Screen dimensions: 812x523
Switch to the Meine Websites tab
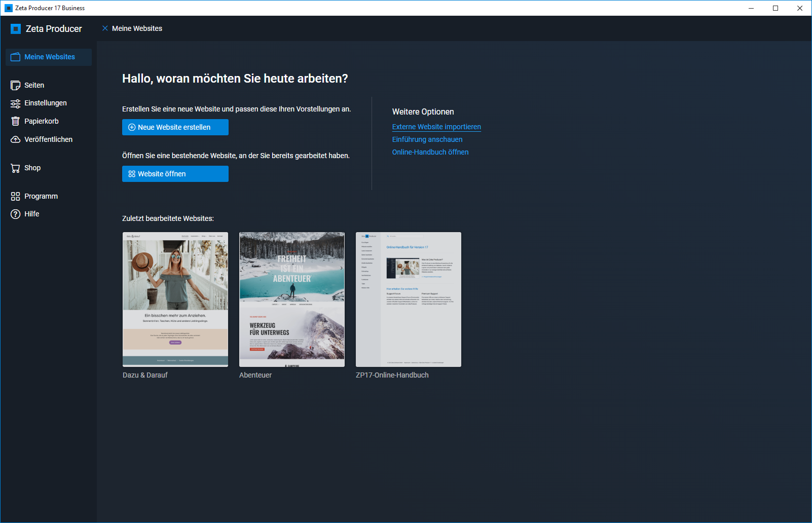[137, 28]
